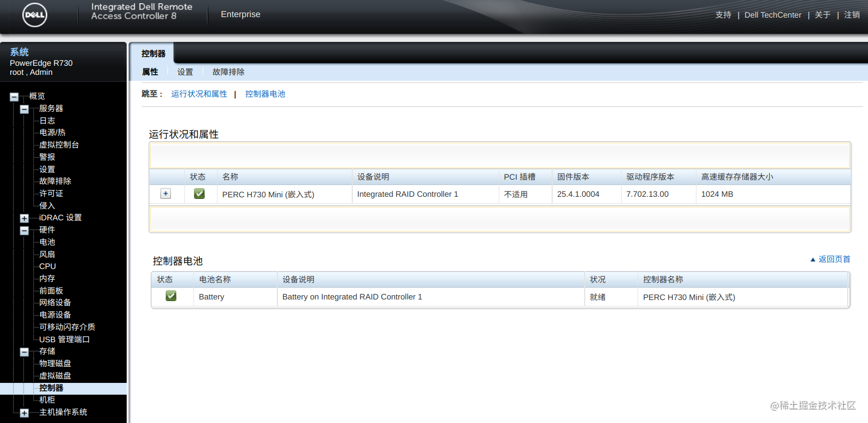Screen dimensions: 868x423
Task: Open 电源设备 in the sidebar
Action: click(55, 314)
